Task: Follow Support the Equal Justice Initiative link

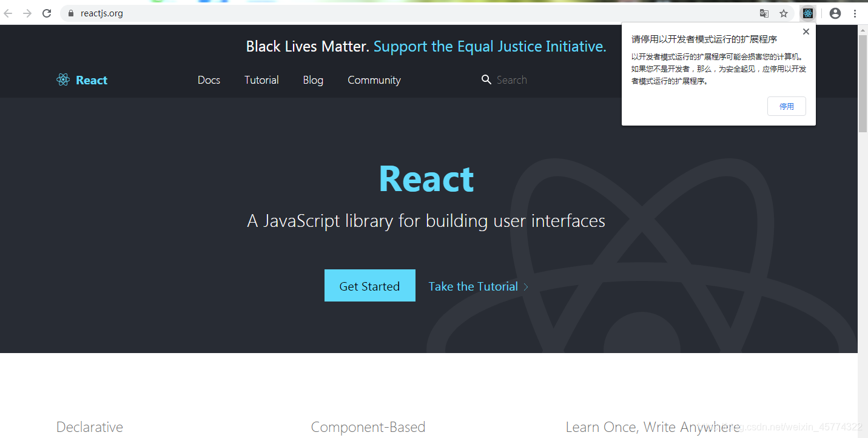Action: click(490, 47)
